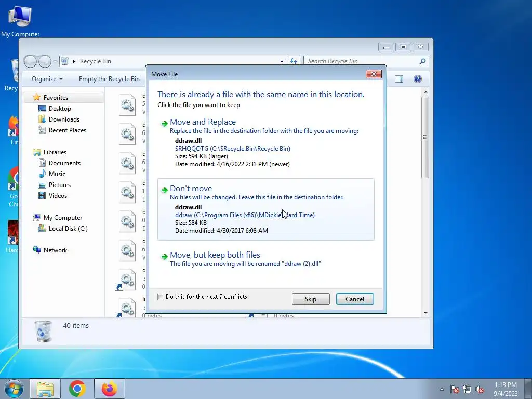Open Pictures library

(60, 185)
